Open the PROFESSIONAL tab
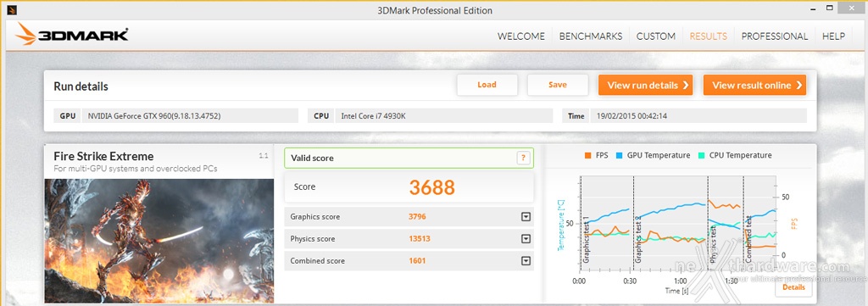The width and height of the screenshot is (868, 306). click(x=775, y=36)
